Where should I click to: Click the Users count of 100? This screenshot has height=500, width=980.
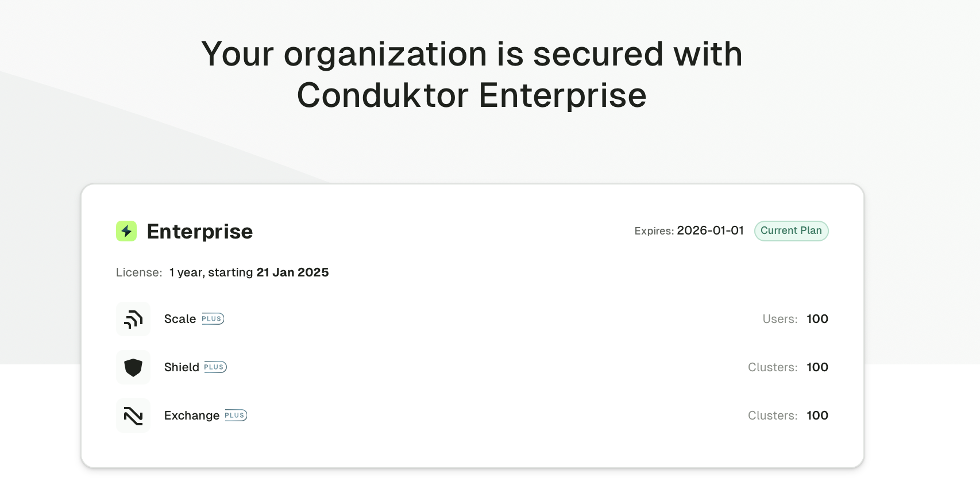coord(817,319)
